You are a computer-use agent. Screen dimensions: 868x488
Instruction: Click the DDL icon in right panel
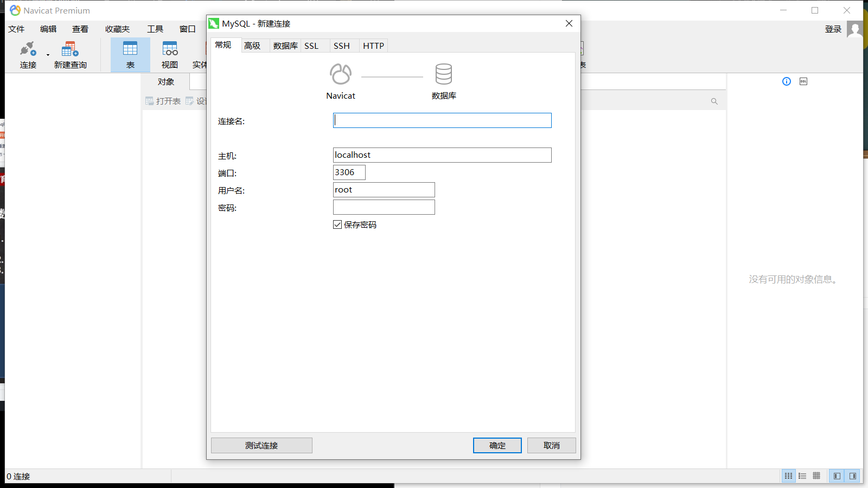(803, 81)
